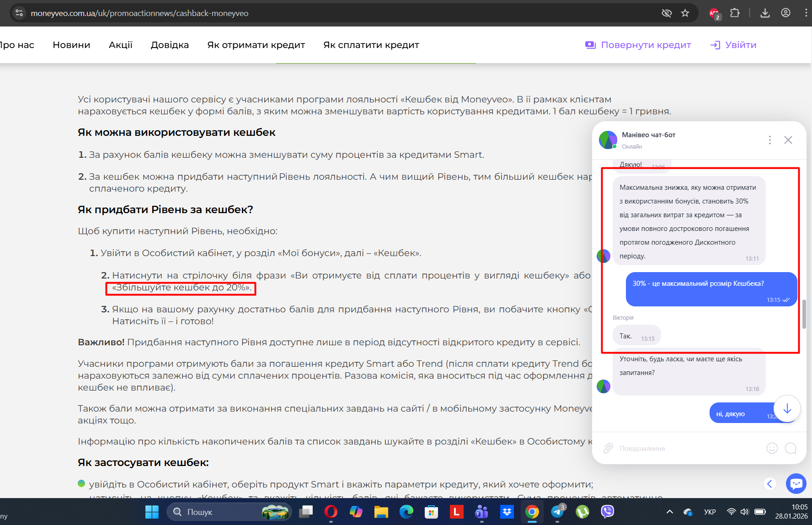Click the 'Уточніть, будь ласка' bot message
The height and width of the screenshot is (525, 812).
coord(689,373)
